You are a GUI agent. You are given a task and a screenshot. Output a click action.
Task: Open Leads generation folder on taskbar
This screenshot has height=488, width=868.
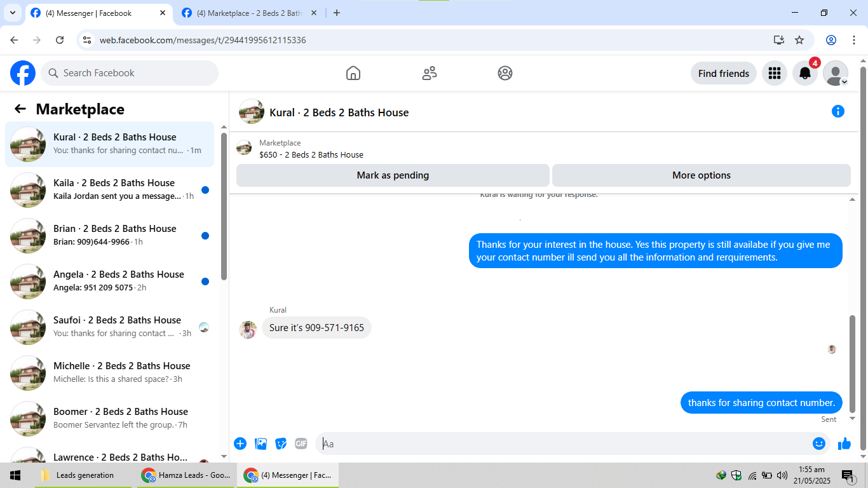point(83,475)
